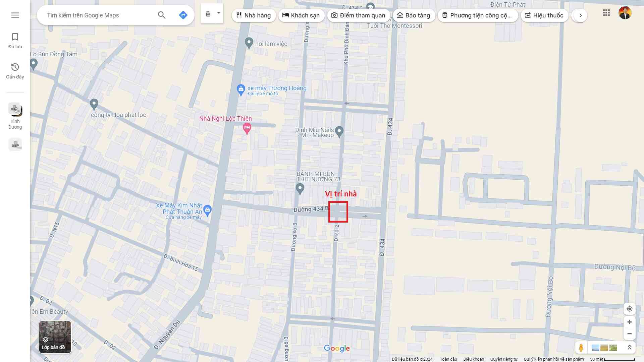The width and height of the screenshot is (644, 362).
Task: Open directions with blue arrow icon
Action: (183, 15)
